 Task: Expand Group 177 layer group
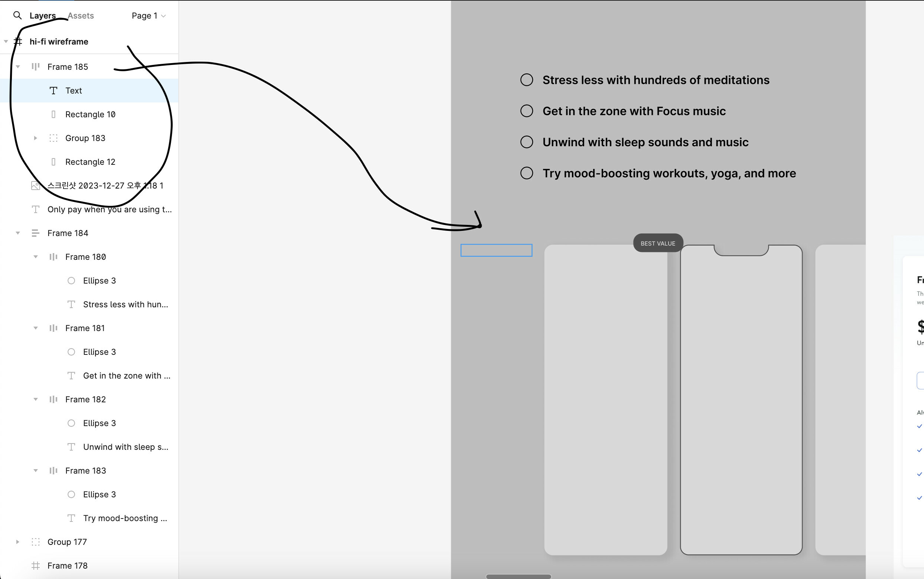(x=17, y=542)
